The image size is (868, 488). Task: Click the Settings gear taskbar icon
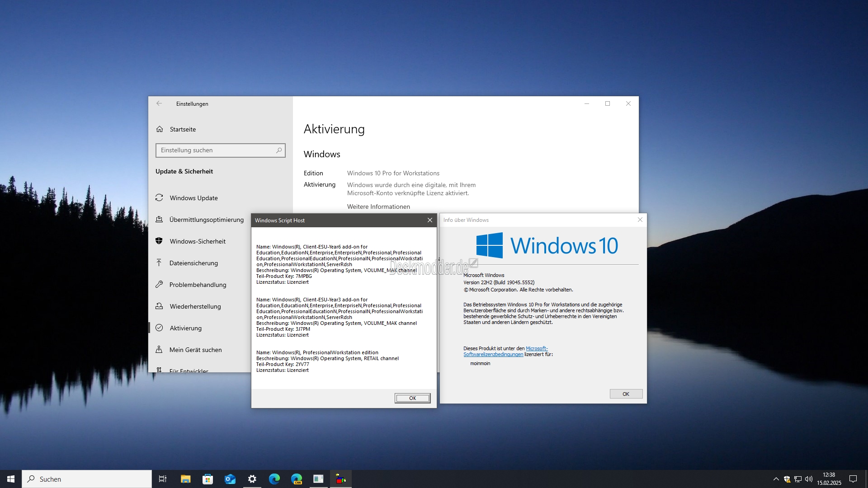252,479
